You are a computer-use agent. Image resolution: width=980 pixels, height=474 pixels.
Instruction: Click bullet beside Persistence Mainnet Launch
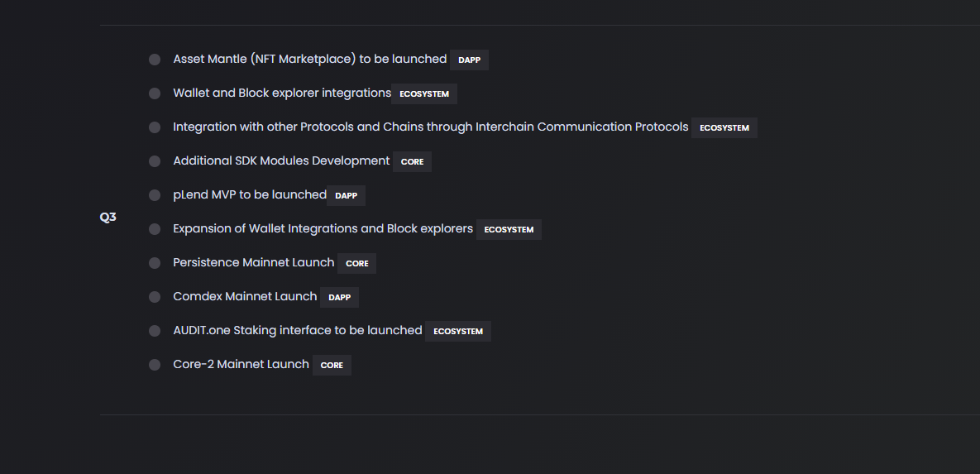coord(155,263)
